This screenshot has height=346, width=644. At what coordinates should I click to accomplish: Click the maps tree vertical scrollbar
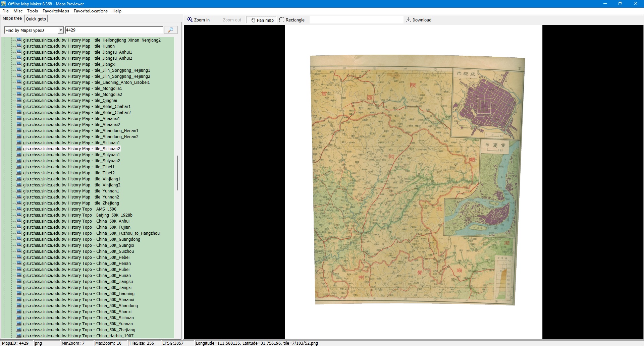coord(177,173)
